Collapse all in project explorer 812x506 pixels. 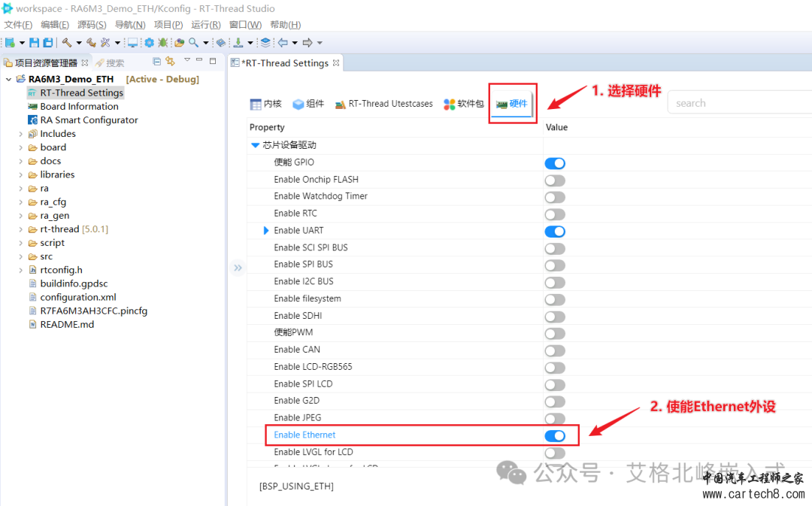pos(157,62)
